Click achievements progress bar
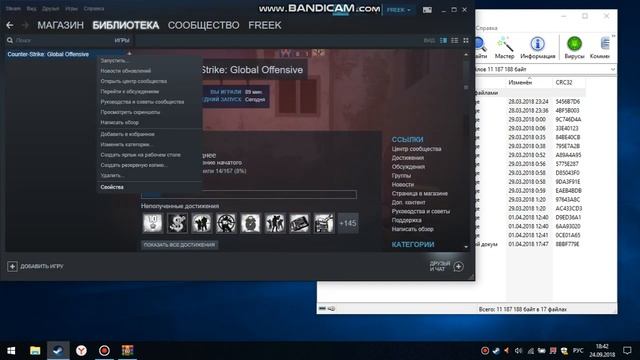This screenshot has width=640, height=360. pyautogui.click(x=249, y=195)
